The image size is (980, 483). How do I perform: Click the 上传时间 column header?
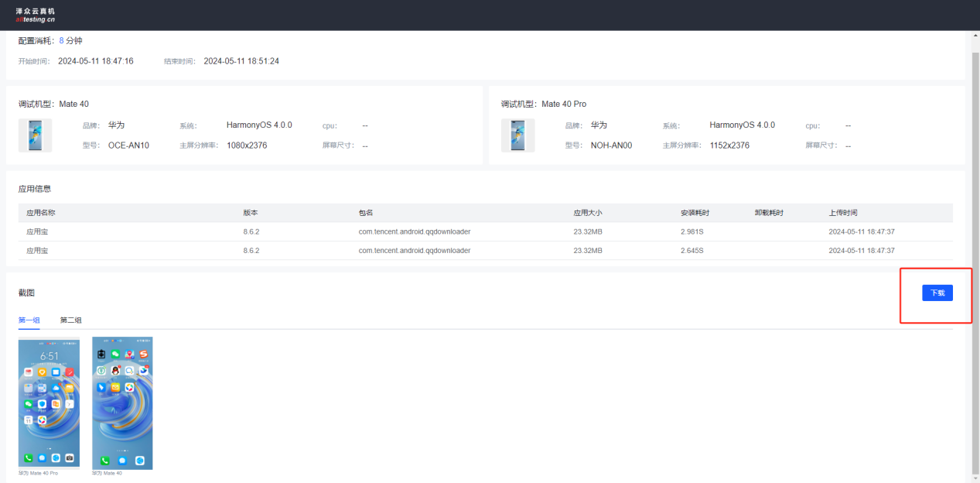coord(843,213)
